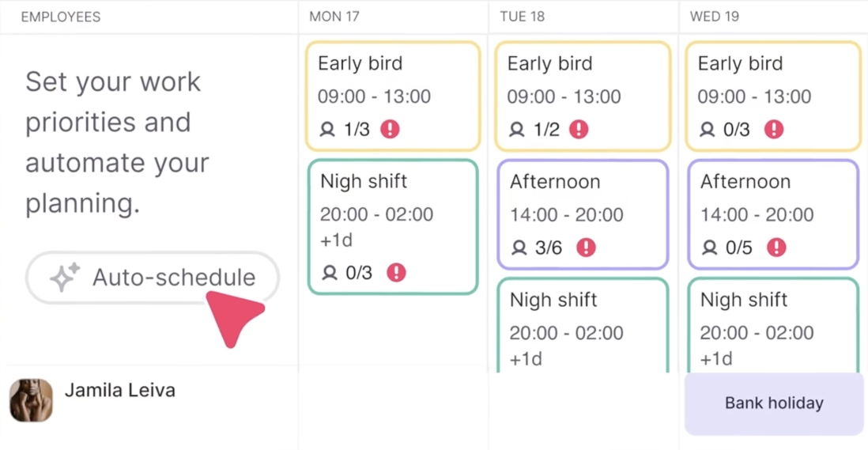This screenshot has width=868, height=450.
Task: Open the Bank holiday entry
Action: (774, 403)
